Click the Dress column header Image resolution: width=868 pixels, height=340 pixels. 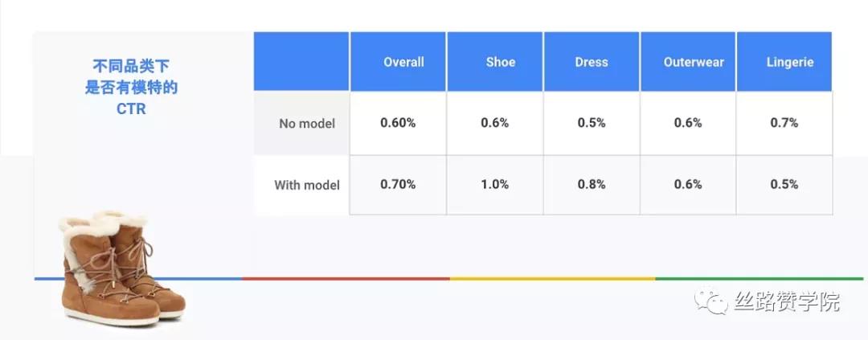coord(592,62)
